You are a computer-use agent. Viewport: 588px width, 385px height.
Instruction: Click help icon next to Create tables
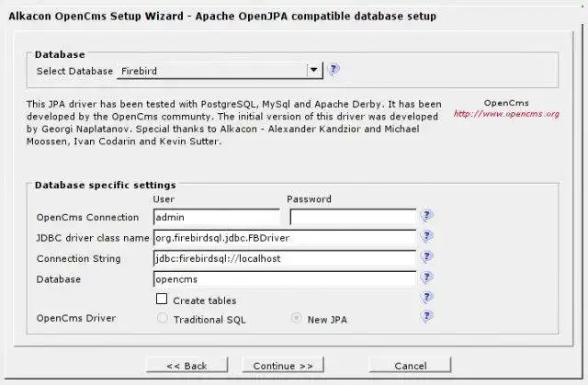pos(426,299)
